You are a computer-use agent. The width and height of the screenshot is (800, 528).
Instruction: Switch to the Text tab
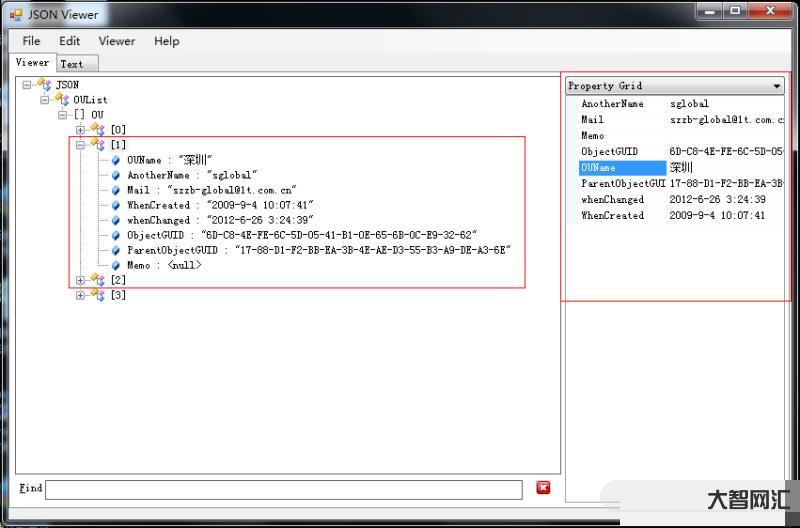[x=72, y=64]
